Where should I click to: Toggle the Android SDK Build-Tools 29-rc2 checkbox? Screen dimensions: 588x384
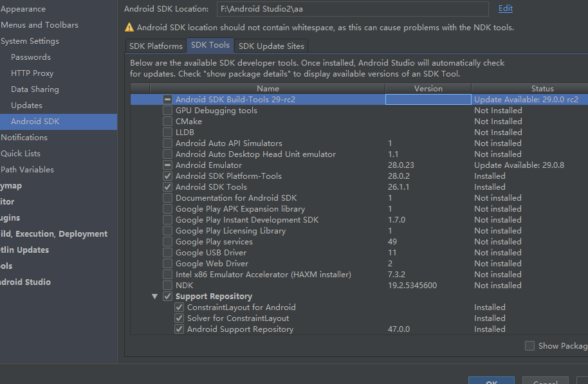(x=168, y=100)
